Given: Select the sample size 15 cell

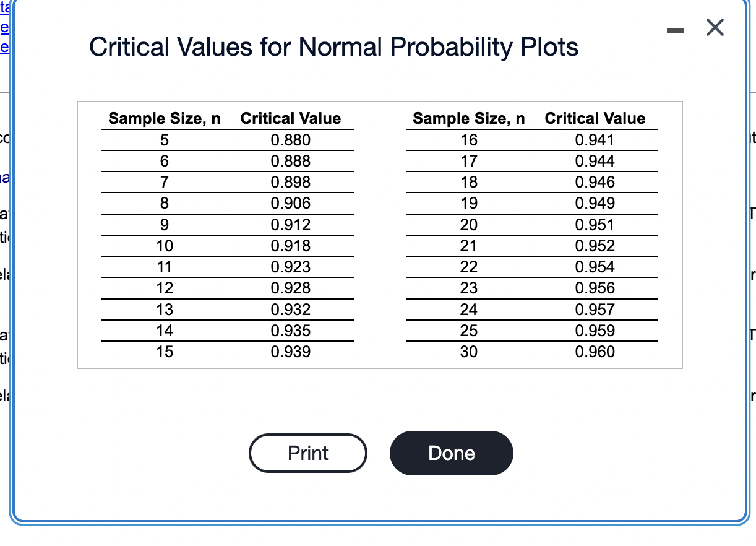Looking at the screenshot, I should point(165,352).
